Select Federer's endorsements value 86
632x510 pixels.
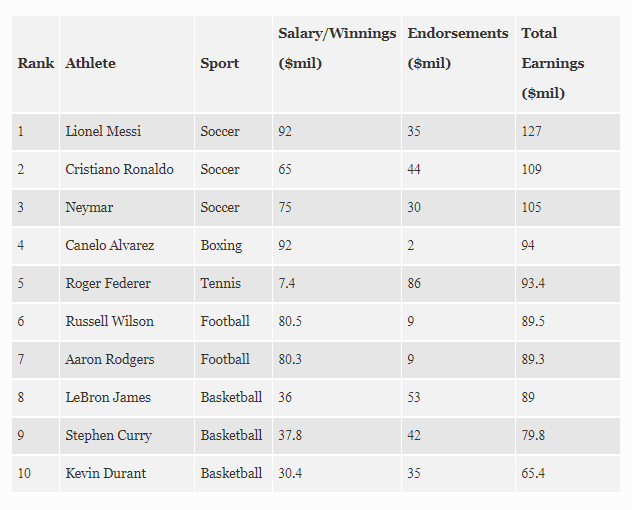click(414, 283)
